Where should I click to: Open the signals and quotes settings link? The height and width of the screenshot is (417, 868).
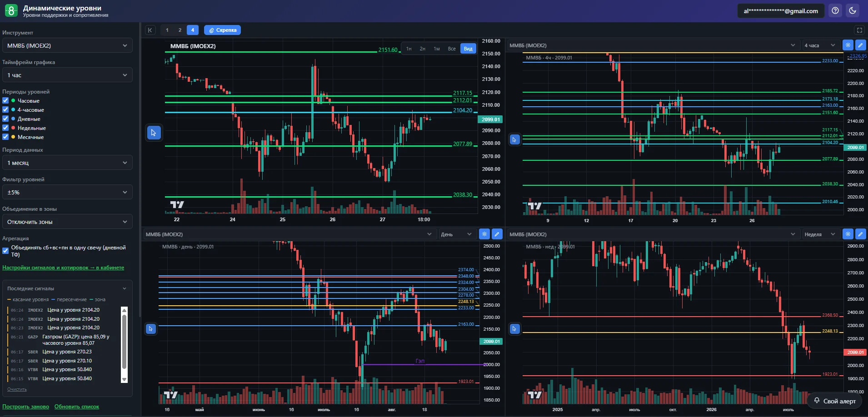tap(63, 268)
